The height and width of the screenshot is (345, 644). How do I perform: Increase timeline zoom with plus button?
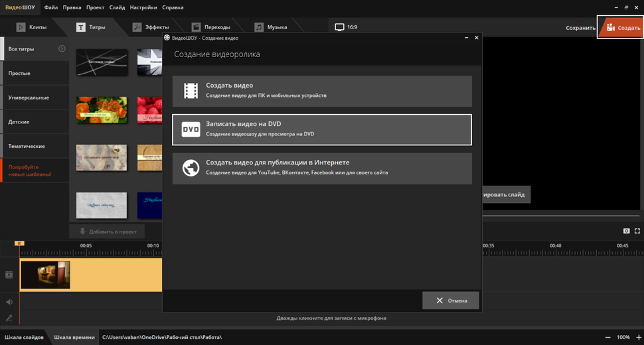pyautogui.click(x=639, y=337)
